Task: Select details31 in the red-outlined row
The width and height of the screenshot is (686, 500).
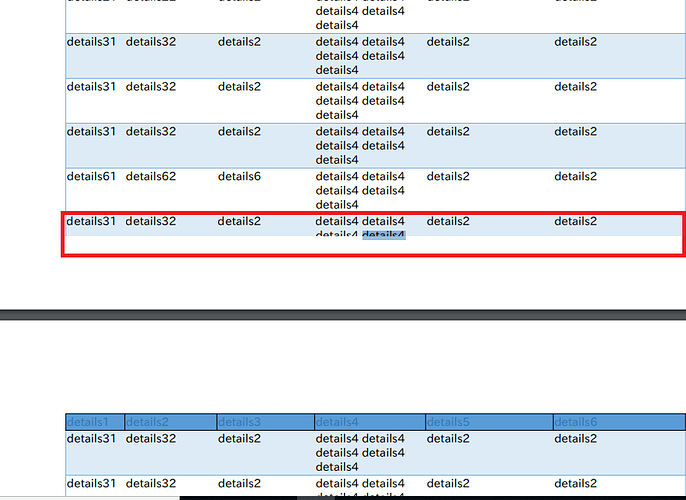Action: pyautogui.click(x=91, y=222)
